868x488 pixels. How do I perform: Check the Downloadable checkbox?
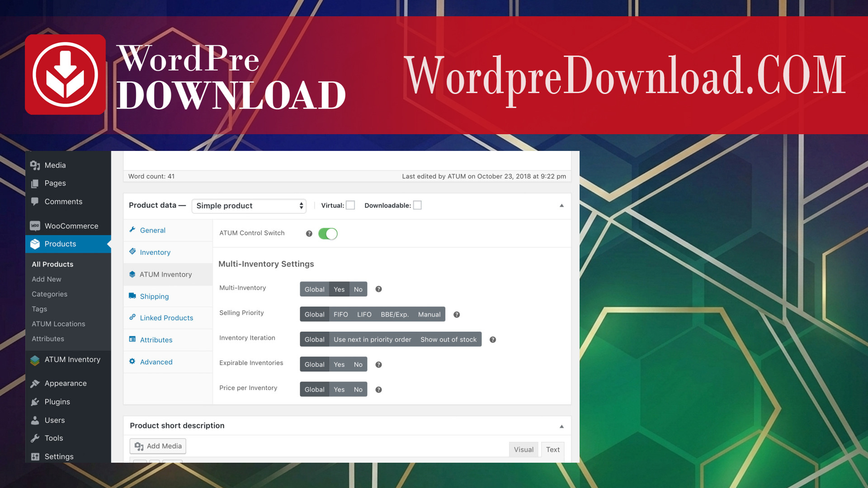pos(417,205)
